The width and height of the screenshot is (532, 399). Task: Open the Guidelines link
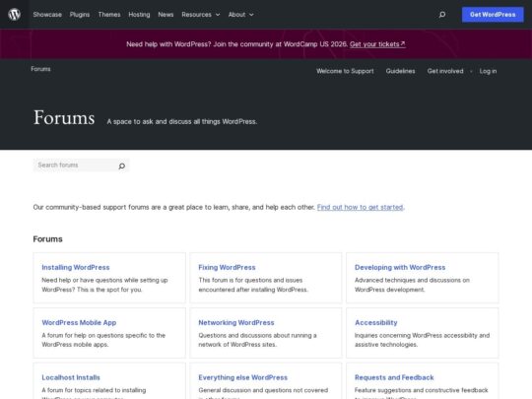coord(400,71)
